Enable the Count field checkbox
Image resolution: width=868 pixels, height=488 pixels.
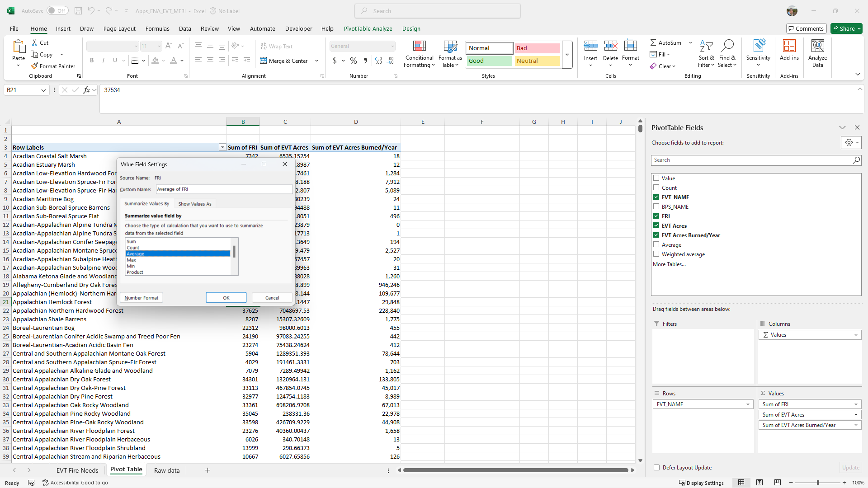tap(656, 188)
